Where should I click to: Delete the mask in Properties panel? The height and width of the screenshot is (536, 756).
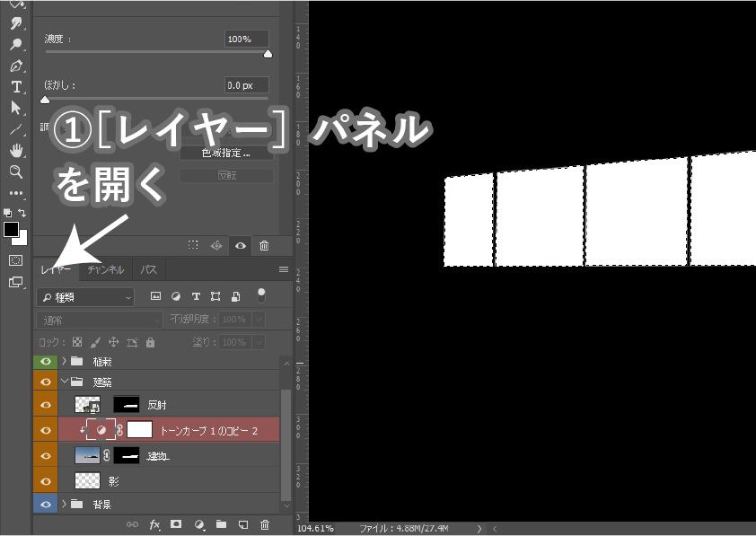point(264,245)
